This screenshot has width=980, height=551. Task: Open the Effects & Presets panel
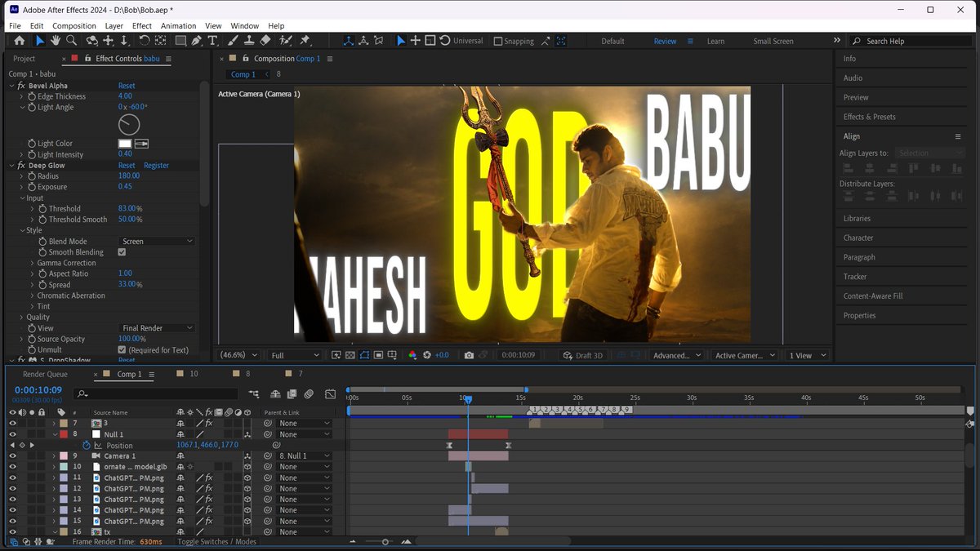click(x=870, y=117)
